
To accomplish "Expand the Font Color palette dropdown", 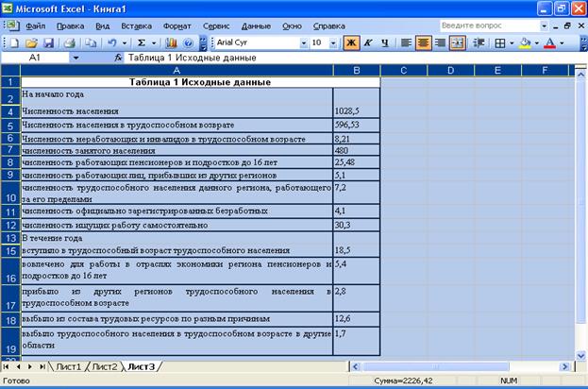I will (562, 43).
